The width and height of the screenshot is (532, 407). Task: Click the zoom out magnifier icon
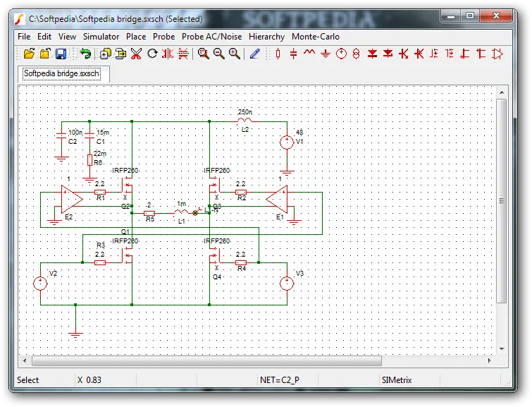click(x=219, y=54)
